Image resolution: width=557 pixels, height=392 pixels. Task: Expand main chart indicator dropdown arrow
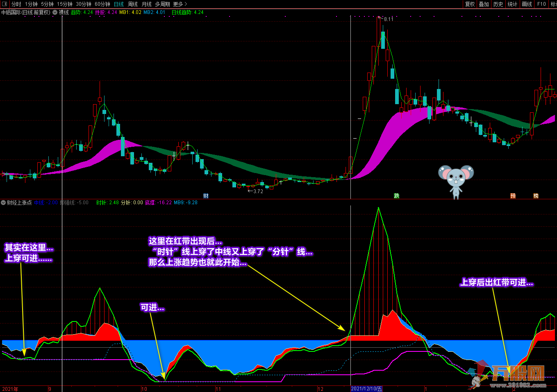(x=55, y=12)
